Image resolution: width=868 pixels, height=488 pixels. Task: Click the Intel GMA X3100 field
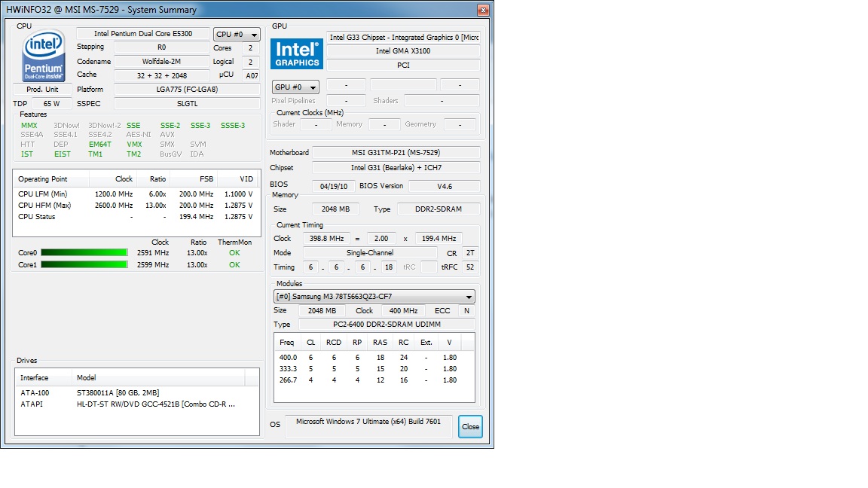point(404,51)
